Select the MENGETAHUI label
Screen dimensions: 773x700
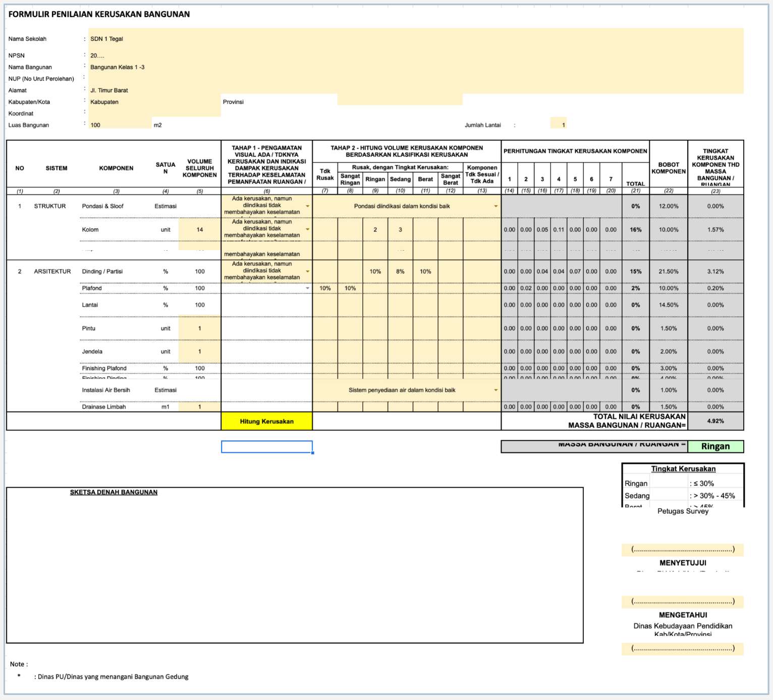(683, 615)
